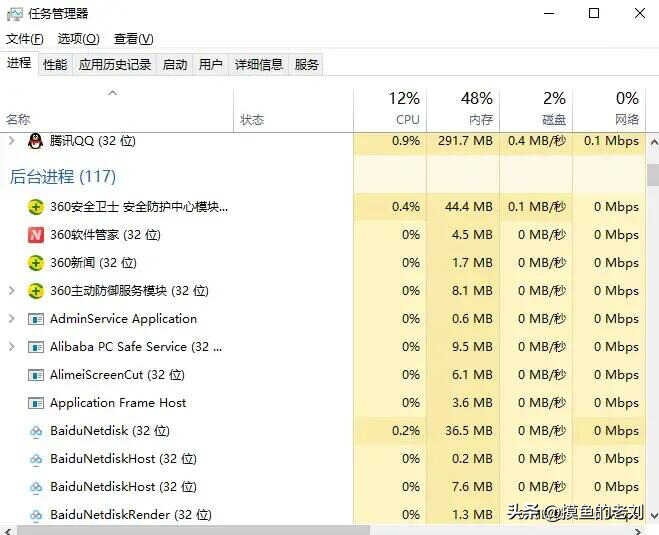Image resolution: width=659 pixels, height=535 pixels.
Task: Click the 0.9% CPU value for QQ
Action: 406,141
